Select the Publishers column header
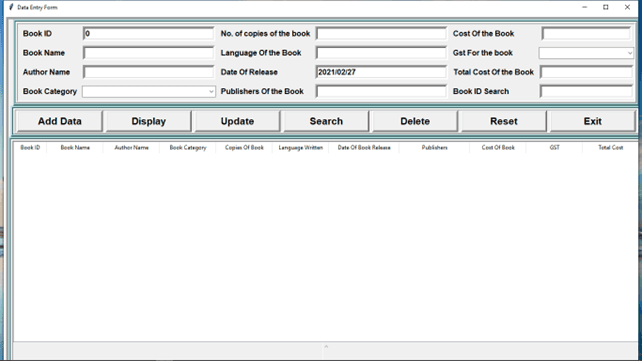The height and width of the screenshot is (361, 642). tap(435, 147)
